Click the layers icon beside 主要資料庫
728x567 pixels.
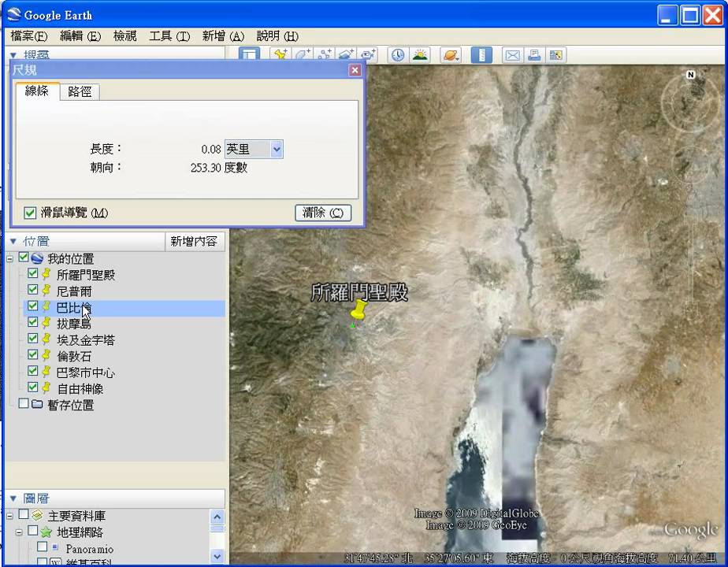click(x=37, y=515)
